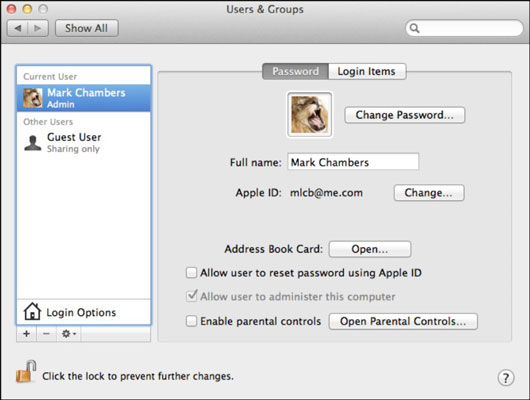The width and height of the screenshot is (530, 400).
Task: Click Mark Chambers' lion avatar in sidebar
Action: (33, 98)
